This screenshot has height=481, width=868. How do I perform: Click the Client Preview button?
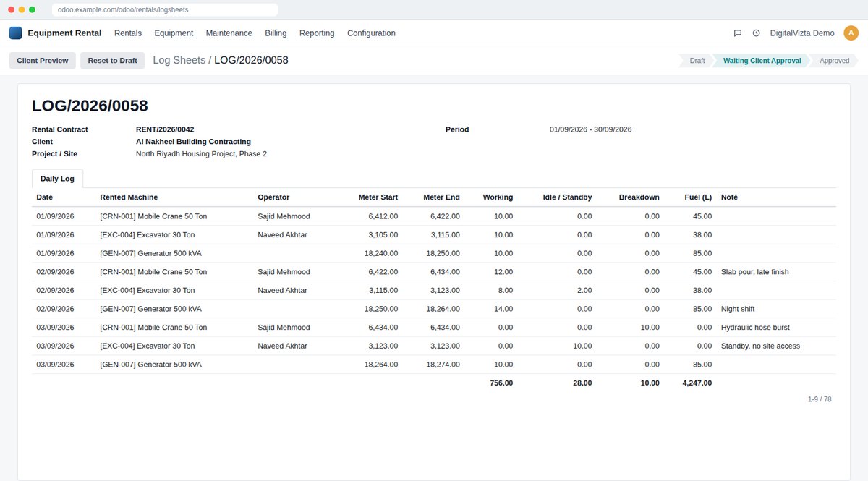click(43, 61)
